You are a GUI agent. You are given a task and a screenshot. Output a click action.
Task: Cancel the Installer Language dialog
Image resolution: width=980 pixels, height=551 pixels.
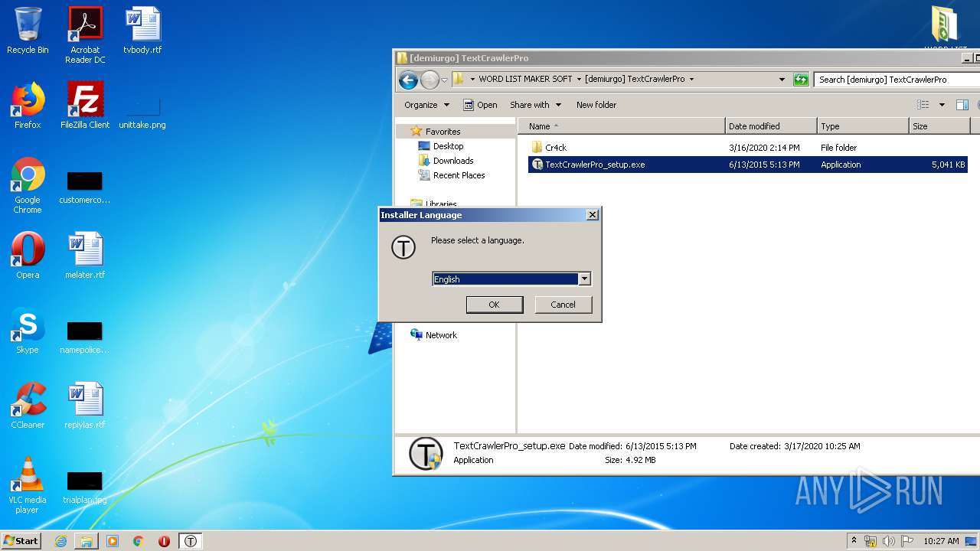tap(563, 305)
